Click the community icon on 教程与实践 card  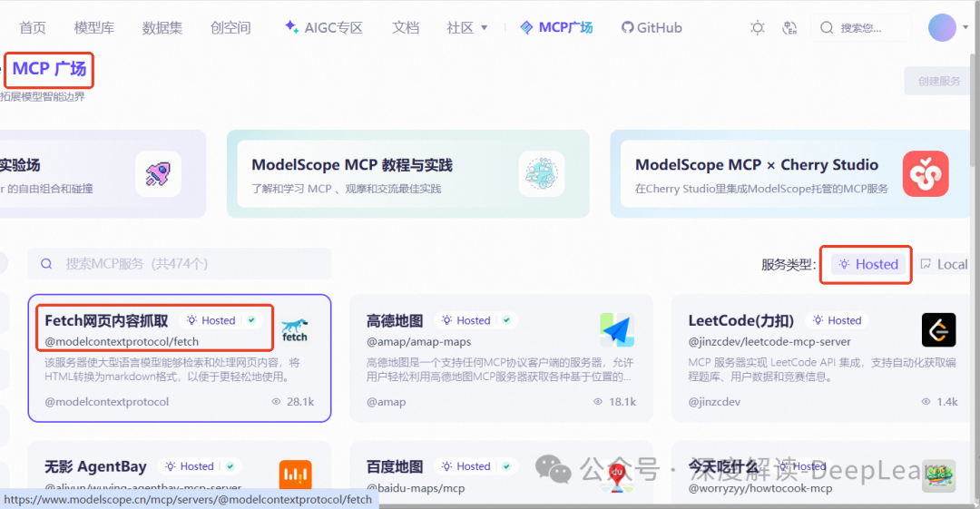pos(541,174)
